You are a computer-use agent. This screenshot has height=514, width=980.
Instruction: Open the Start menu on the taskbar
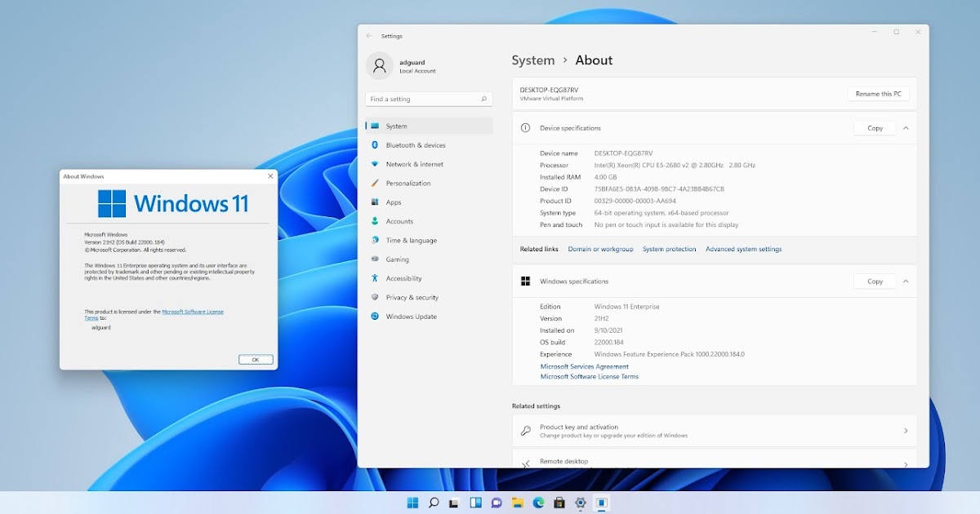tap(413, 503)
